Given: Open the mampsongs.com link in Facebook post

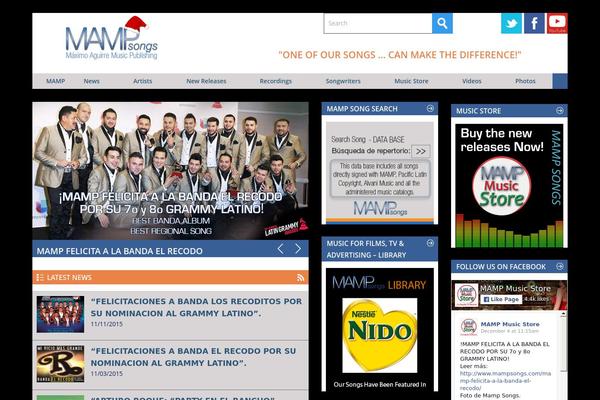Looking at the screenshot, I should 505,380.
